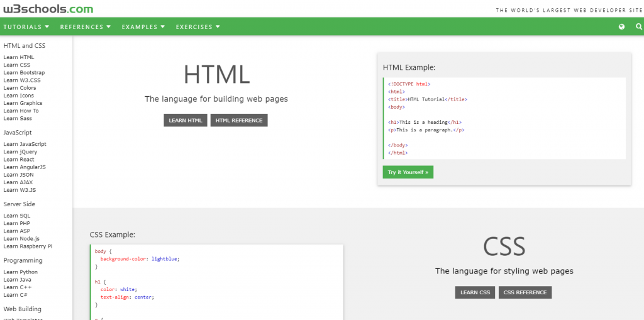This screenshot has width=644, height=320.
Task: Click 'The language for building web pages'
Action: click(216, 99)
